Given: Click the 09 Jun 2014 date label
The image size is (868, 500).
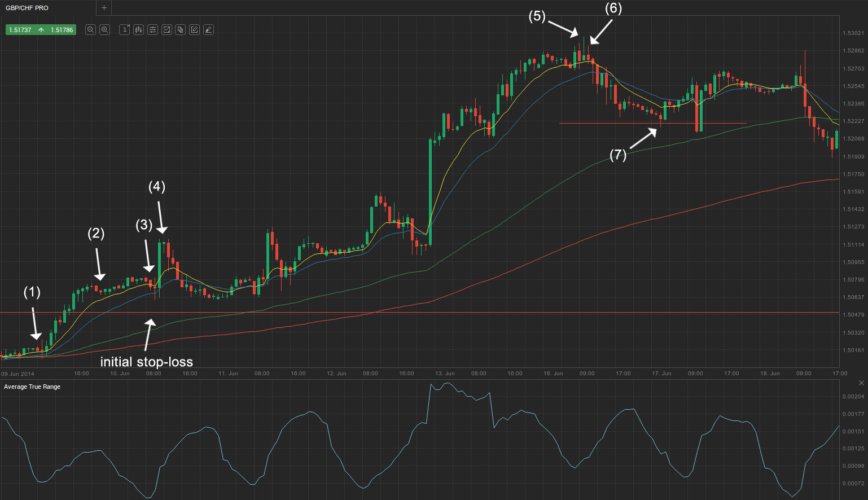Looking at the screenshot, I should click(17, 374).
